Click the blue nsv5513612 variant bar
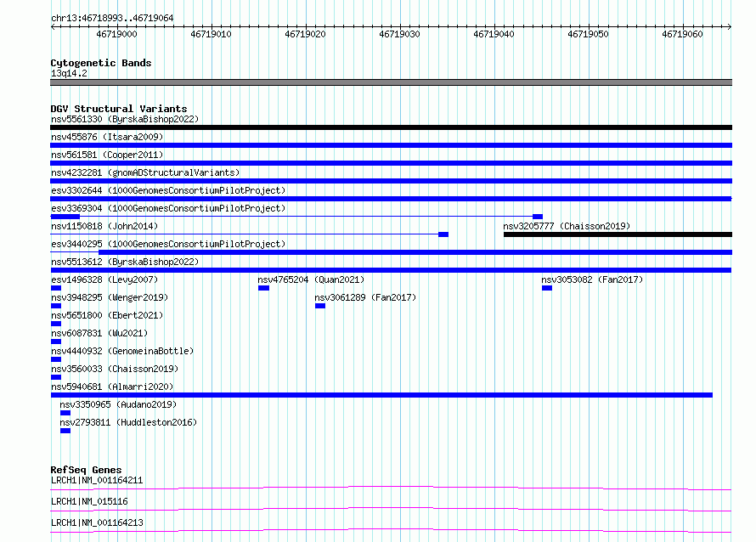 click(x=391, y=270)
